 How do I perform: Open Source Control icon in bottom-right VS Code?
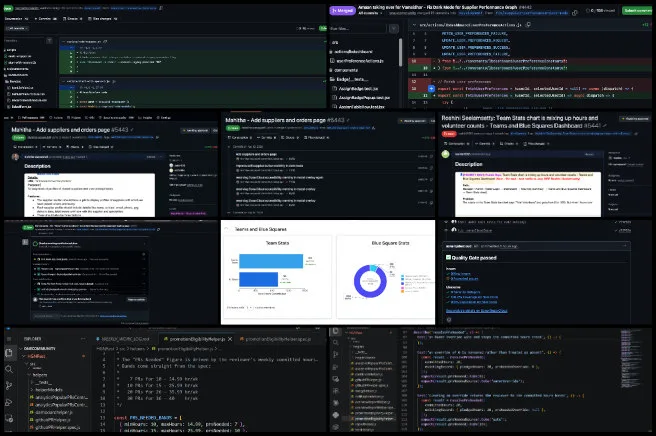[x=336, y=354]
